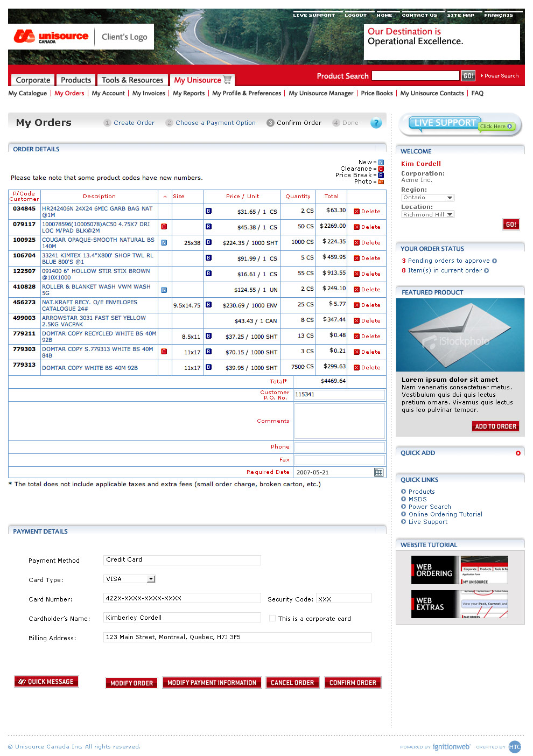Click the Web Ordering tutorial thumbnail

tap(459, 570)
